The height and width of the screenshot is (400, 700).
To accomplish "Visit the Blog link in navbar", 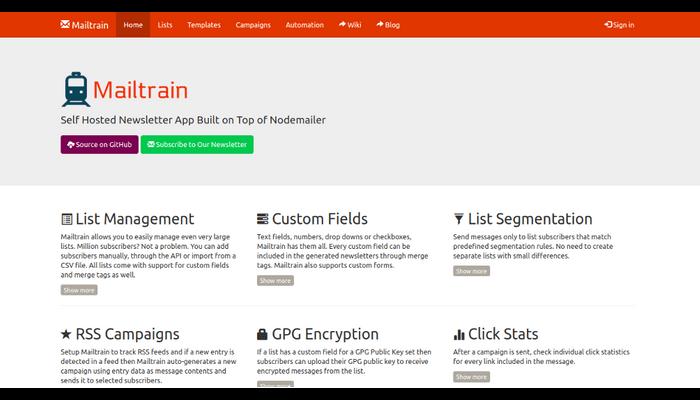I will tap(387, 25).
